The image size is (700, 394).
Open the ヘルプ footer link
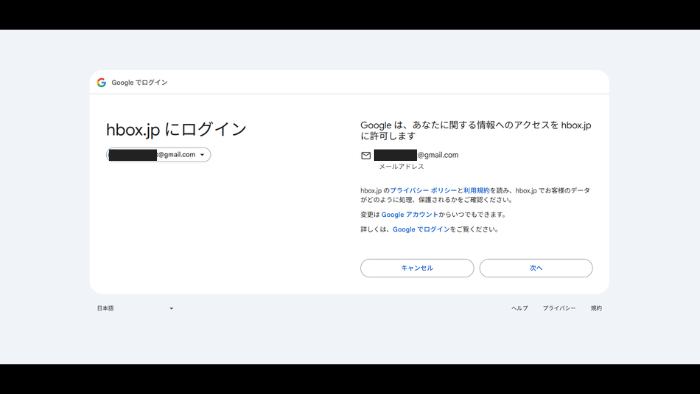[x=520, y=308]
